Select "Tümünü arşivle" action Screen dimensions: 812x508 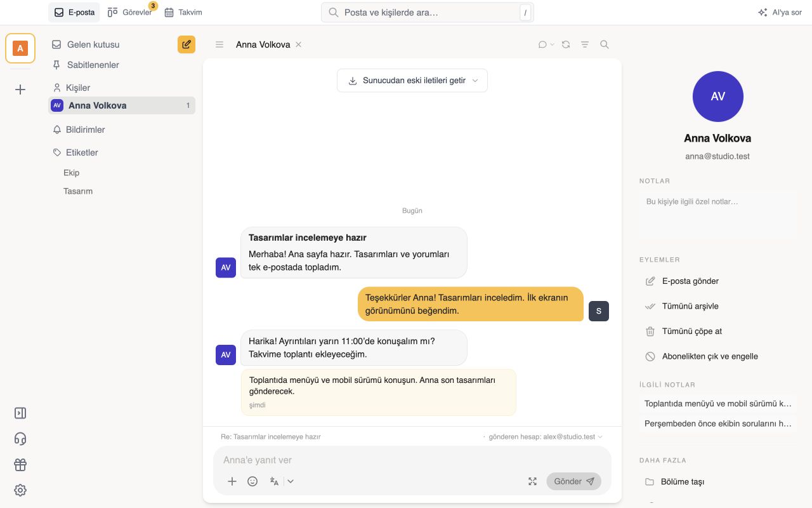681,306
